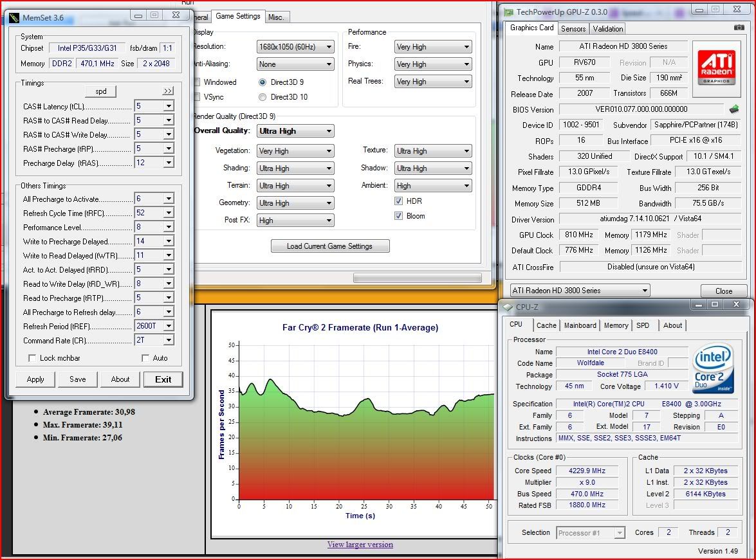Click the CPU-Z title bar icon
The image size is (756, 560).
coord(508,307)
